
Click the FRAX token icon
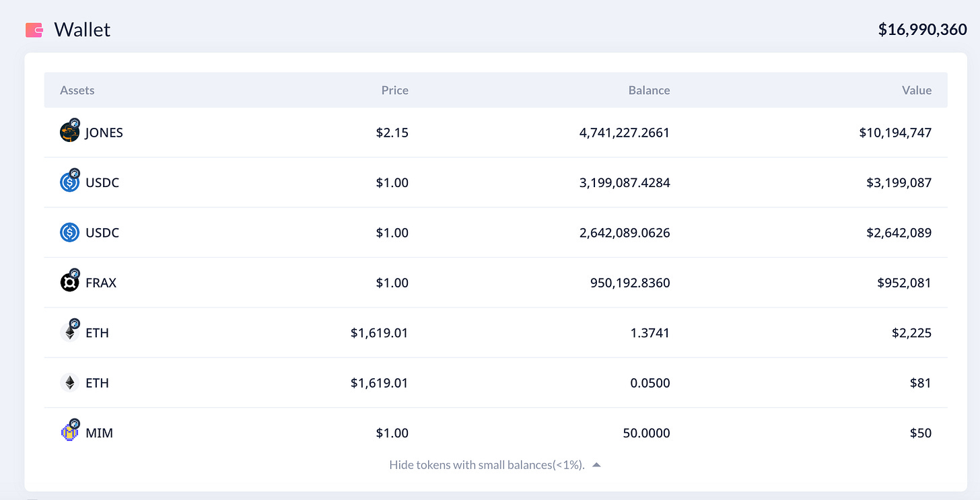(69, 281)
